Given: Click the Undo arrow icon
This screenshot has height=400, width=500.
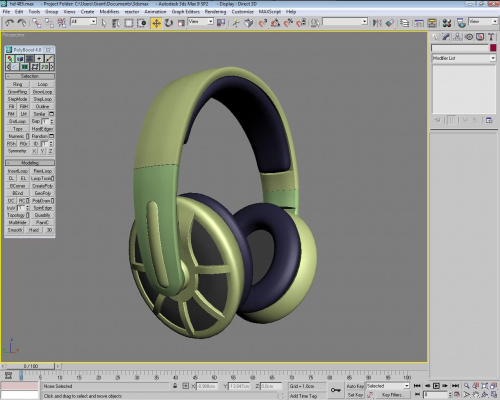Looking at the screenshot, I should (9, 23).
